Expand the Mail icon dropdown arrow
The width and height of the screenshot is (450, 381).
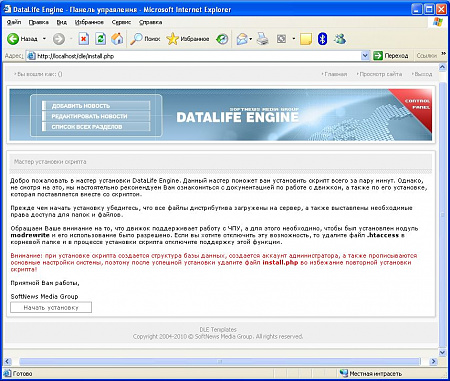pyautogui.click(x=251, y=39)
